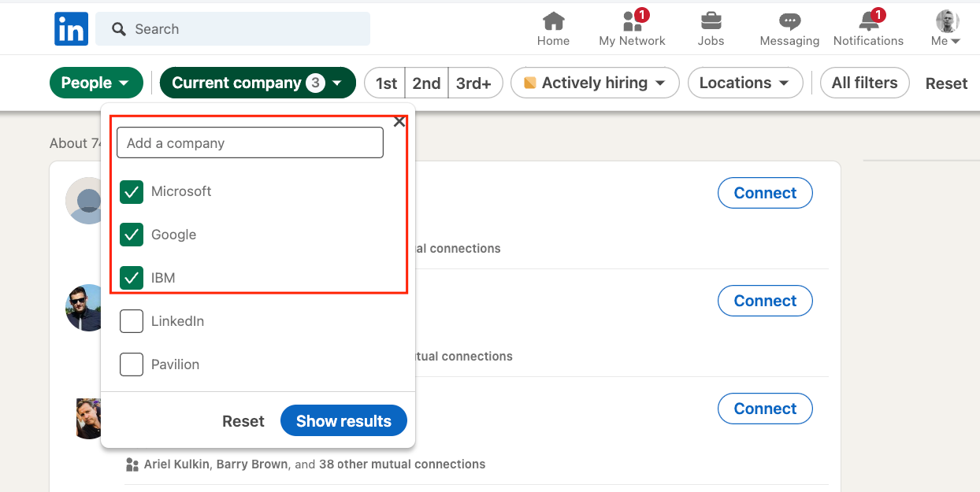Click the Pavilion company label
Screen dimensions: 980x492
[175, 364]
